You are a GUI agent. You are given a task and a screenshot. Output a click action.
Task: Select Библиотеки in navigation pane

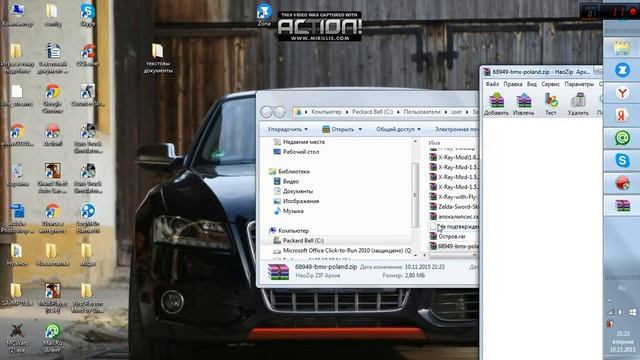click(x=289, y=171)
